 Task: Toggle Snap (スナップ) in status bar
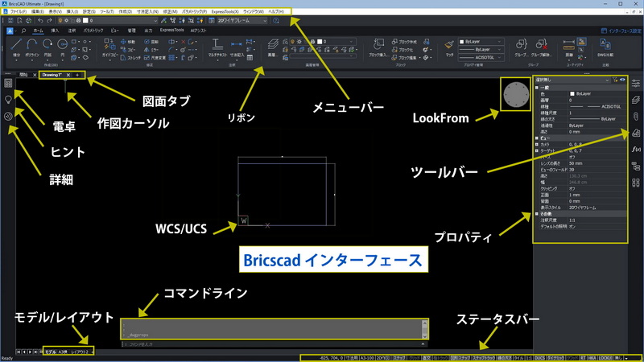tap(398, 358)
